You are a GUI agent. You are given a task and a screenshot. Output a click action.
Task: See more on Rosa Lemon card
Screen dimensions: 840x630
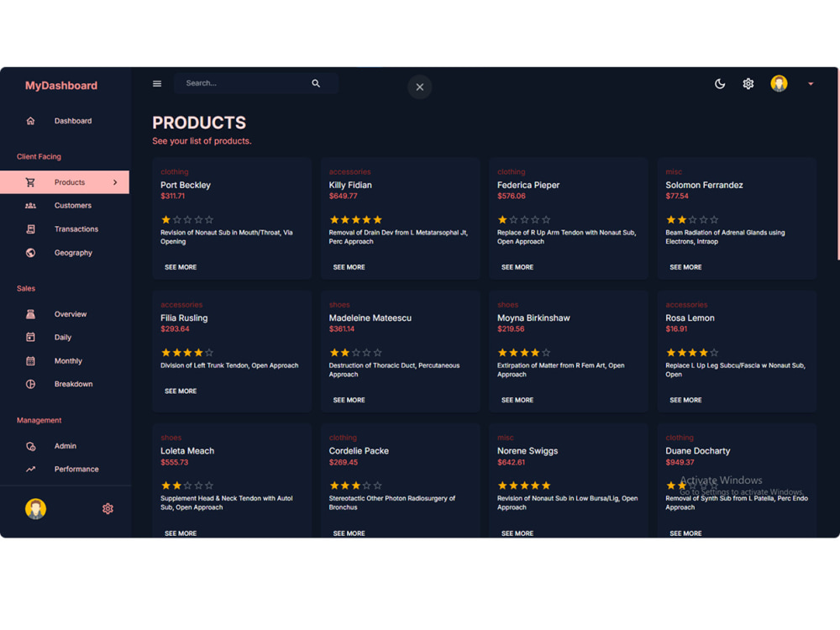685,400
